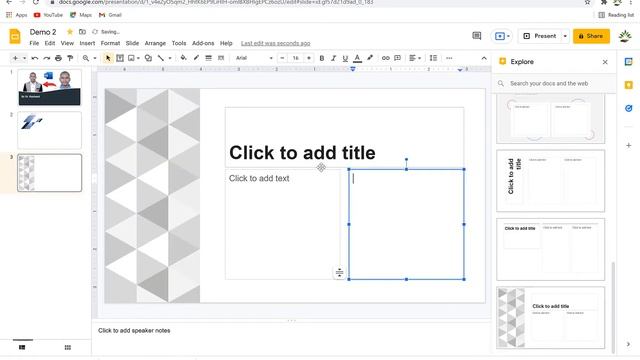640x360 pixels.
Task: Activate the paint format tool
Action: (70, 58)
